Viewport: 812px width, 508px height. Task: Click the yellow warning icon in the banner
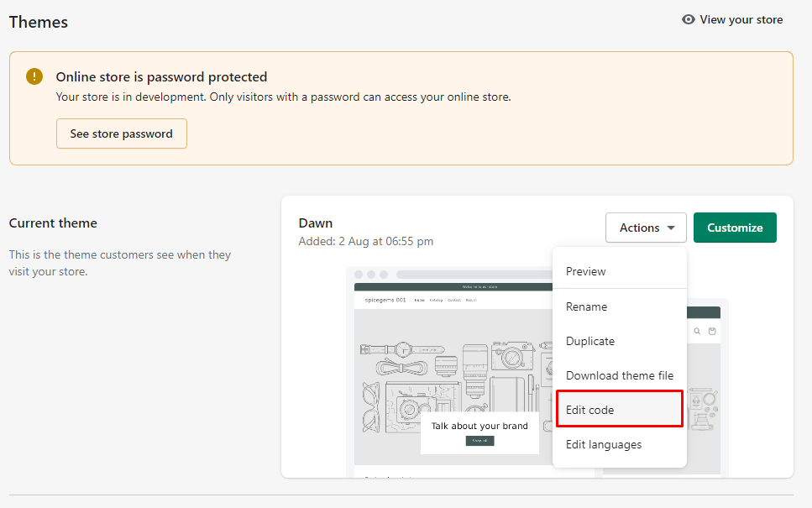tap(34, 76)
